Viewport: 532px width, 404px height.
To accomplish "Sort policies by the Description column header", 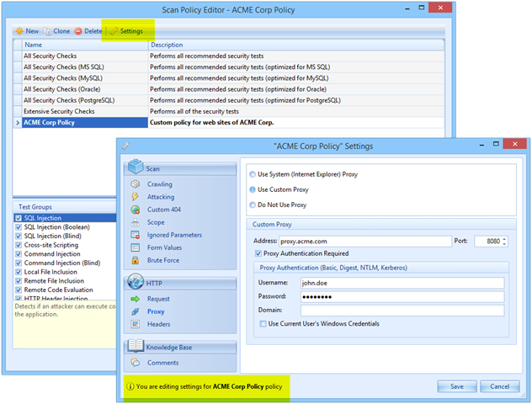I will [296, 45].
